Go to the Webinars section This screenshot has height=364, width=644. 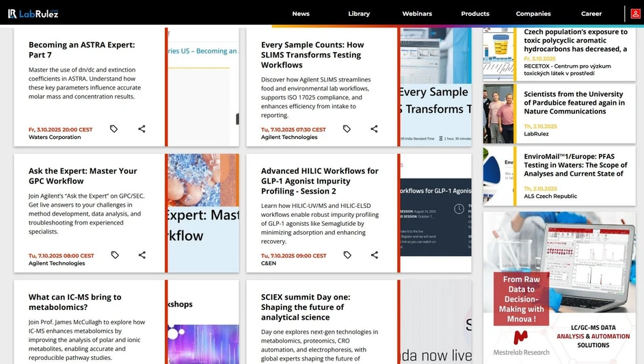[417, 14]
